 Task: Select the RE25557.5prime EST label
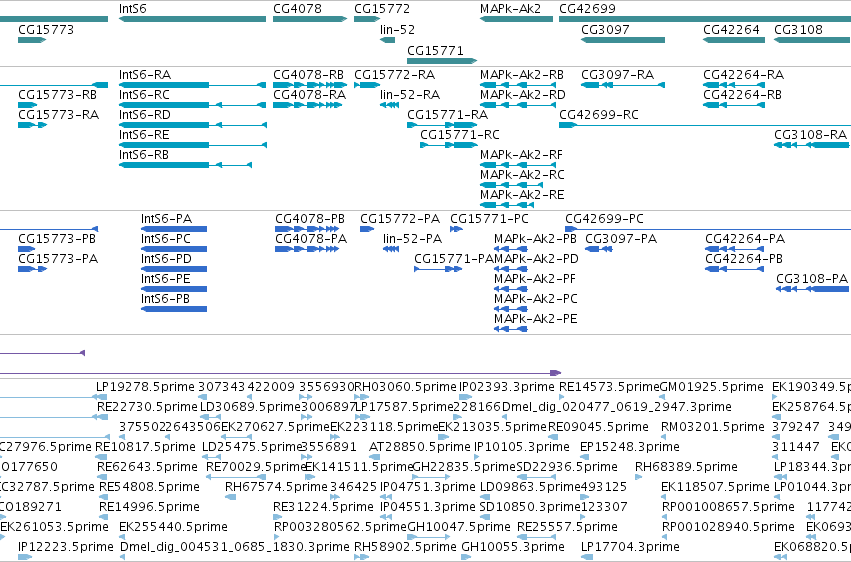click(567, 527)
